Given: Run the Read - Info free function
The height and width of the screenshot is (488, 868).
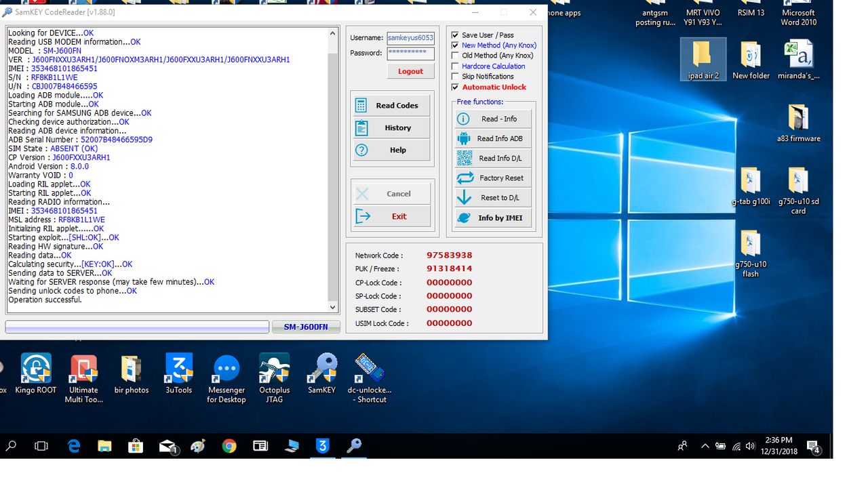Looking at the screenshot, I should coord(493,119).
